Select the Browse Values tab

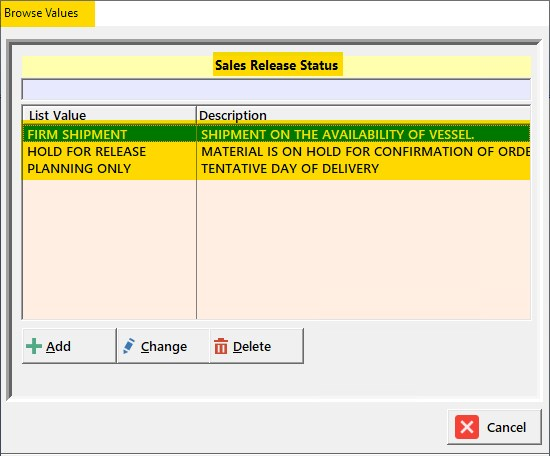pos(47,14)
